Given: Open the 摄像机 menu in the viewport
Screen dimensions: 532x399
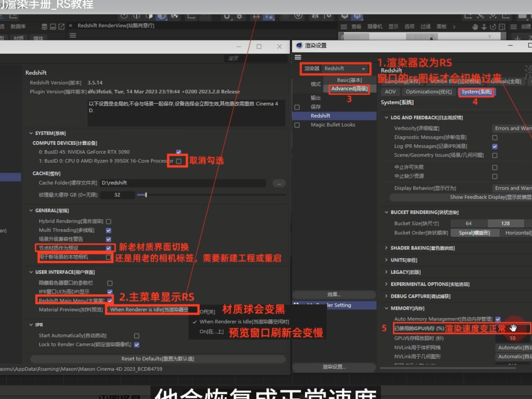Looking at the screenshot, I should click(x=375, y=27).
